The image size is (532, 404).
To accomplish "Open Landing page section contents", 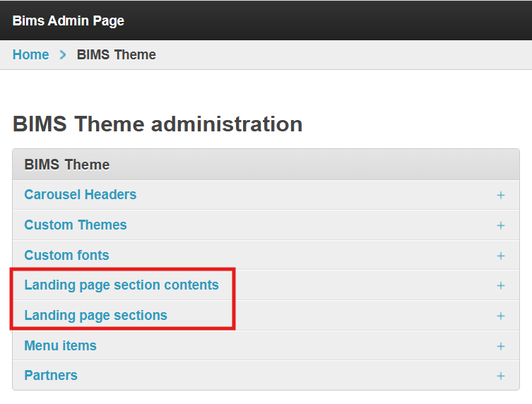I will (x=122, y=285).
